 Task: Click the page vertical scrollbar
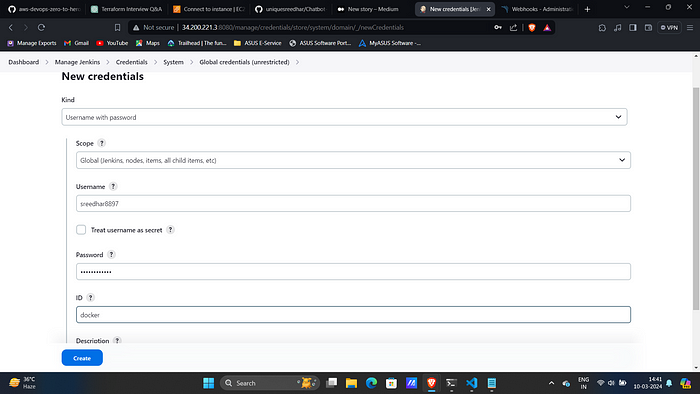coord(696,198)
